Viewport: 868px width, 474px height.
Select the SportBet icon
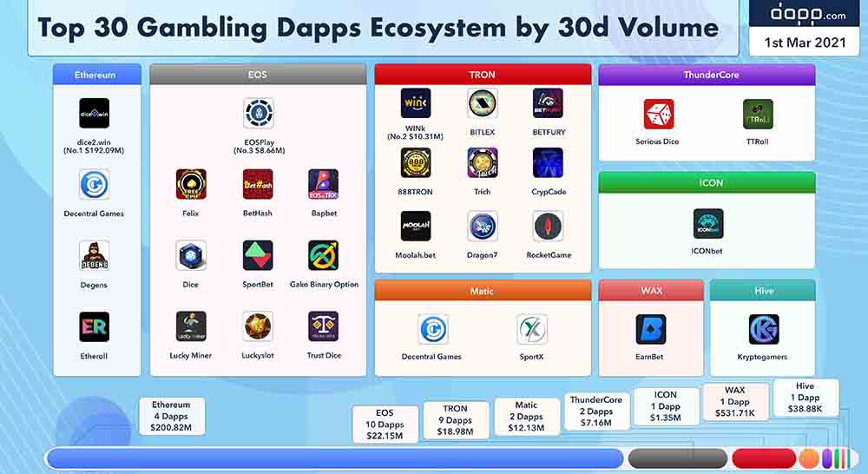tap(258, 255)
